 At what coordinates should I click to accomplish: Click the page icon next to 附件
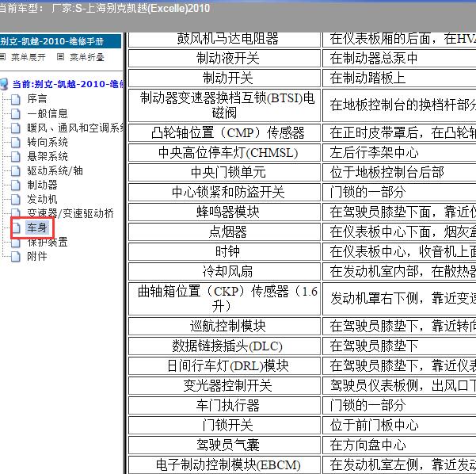[16, 257]
